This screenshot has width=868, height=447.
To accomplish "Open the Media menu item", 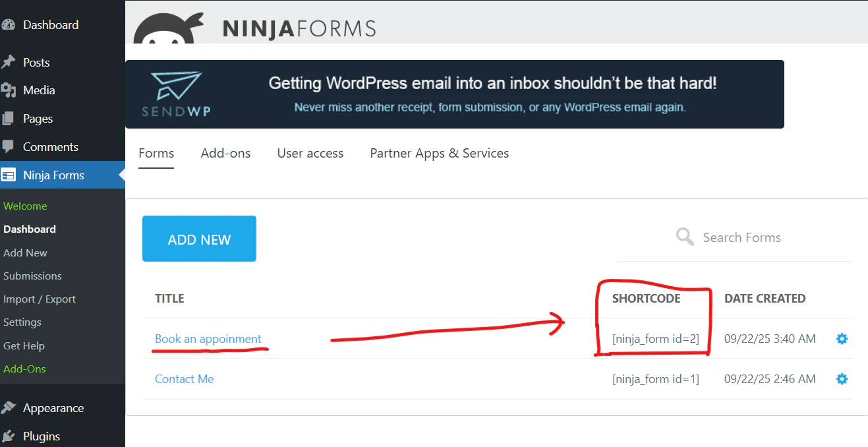I will coord(39,90).
